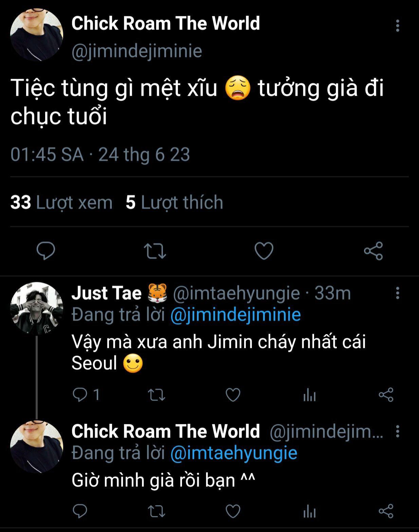
Task: Open the blue @jimindejiminie mention link
Action: (235, 315)
